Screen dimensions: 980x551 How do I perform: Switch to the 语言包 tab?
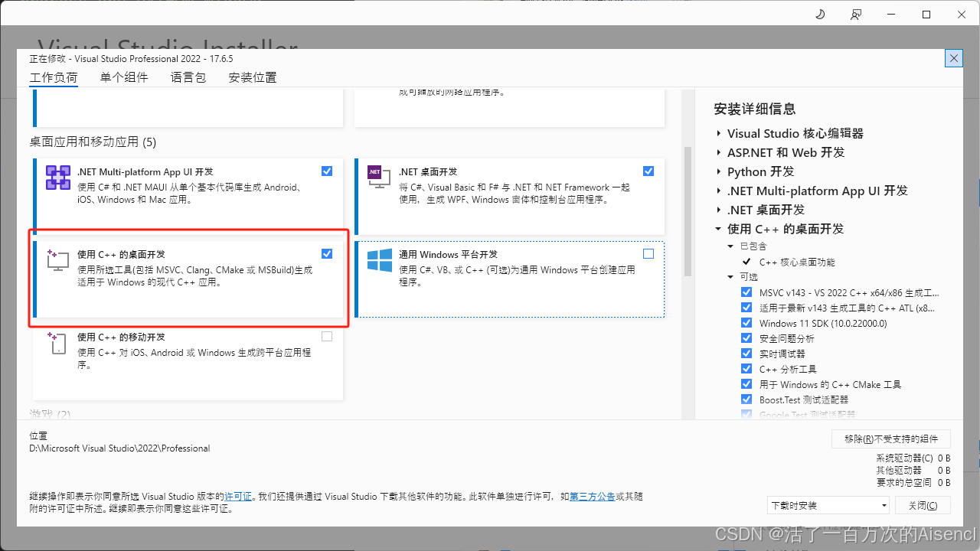coord(188,77)
